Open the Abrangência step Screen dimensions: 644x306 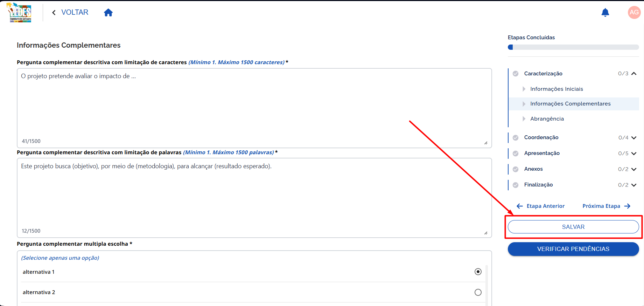click(x=547, y=119)
